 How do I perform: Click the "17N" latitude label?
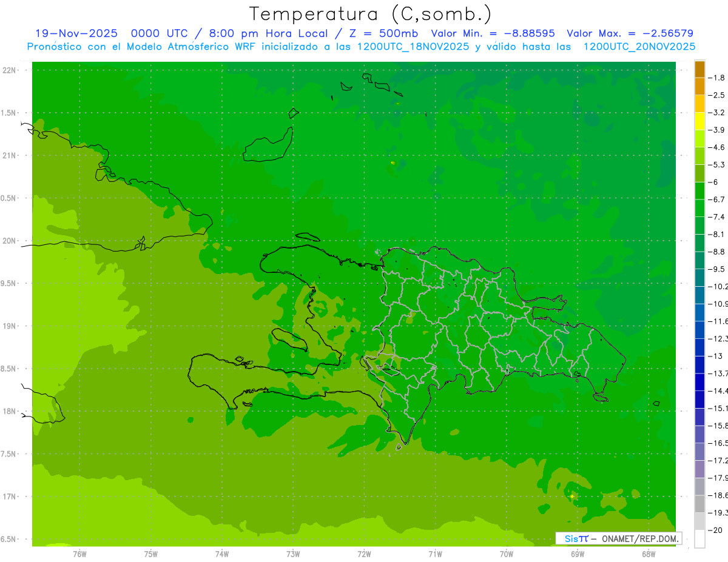coord(9,497)
